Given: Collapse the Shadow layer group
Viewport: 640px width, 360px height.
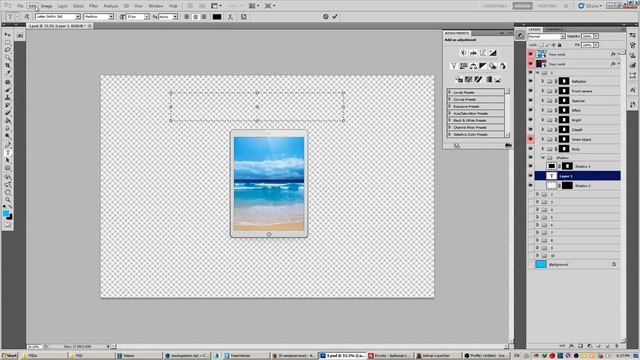Looking at the screenshot, I should pos(542,158).
